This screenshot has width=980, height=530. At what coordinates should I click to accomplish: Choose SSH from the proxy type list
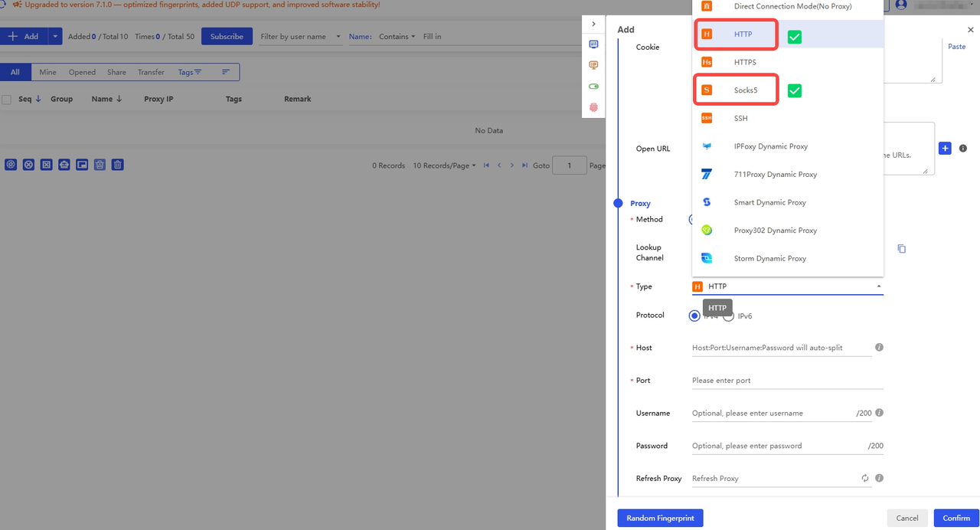(740, 119)
